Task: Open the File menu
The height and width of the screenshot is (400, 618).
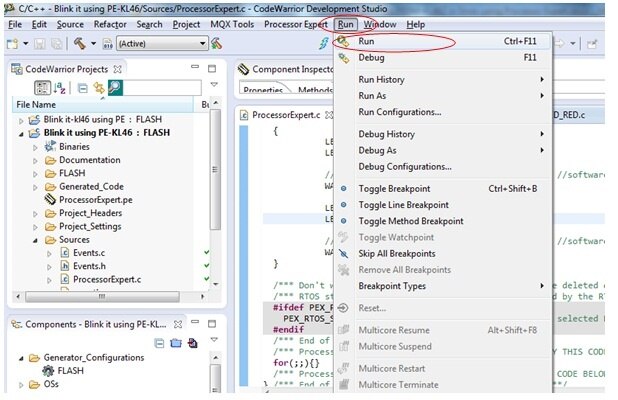Action: 15,24
